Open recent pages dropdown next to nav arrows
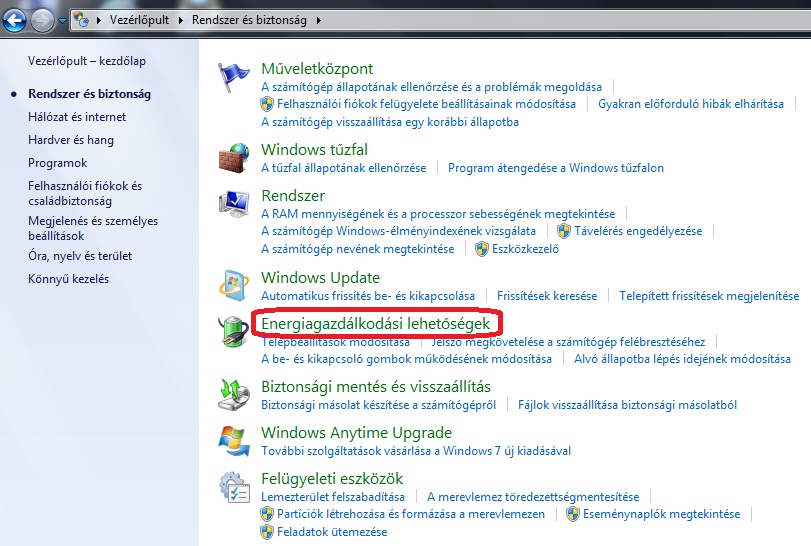The image size is (811, 546). point(62,21)
